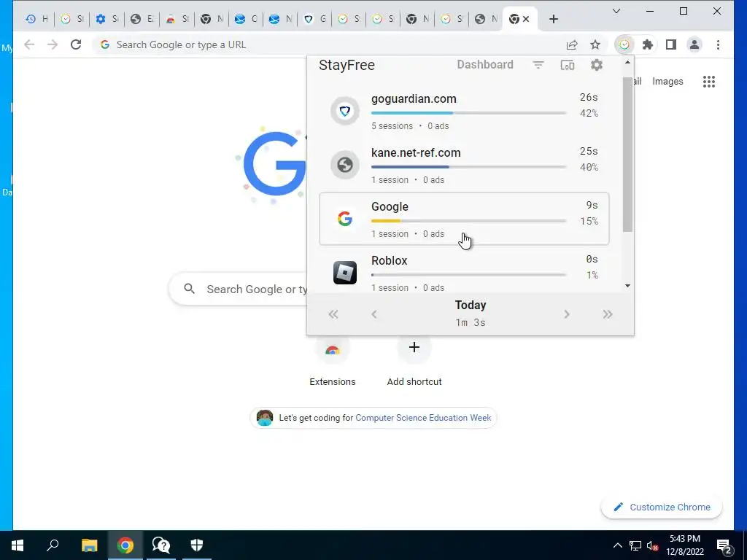Click the Chrome taskbar button
Viewport: 747px width, 560px height.
pyautogui.click(x=125, y=545)
